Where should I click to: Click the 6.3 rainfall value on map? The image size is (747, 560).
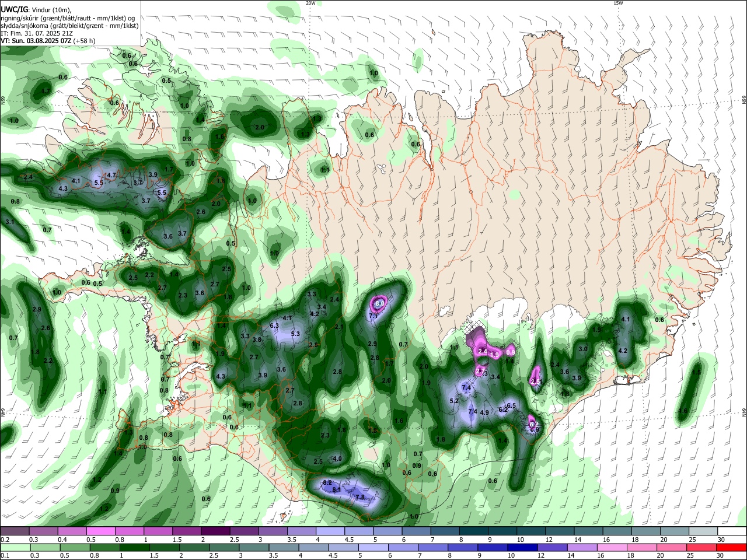(x=274, y=325)
